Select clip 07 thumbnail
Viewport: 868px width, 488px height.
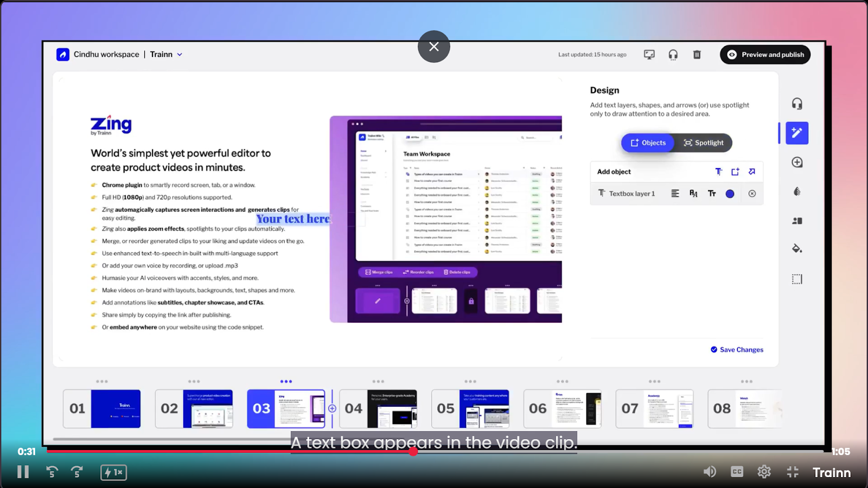[x=655, y=408]
